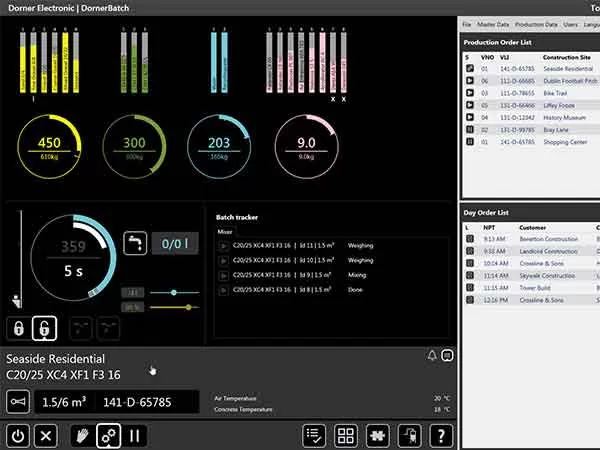Click the play icon of Dublin Football Pitch order

click(x=470, y=81)
